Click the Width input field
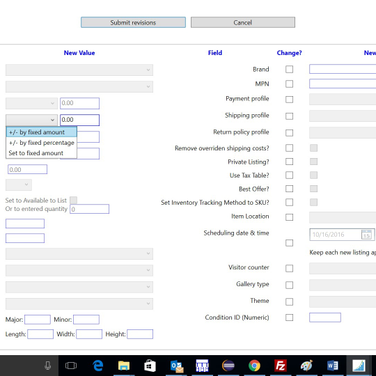The height and width of the screenshot is (376, 376). tap(89, 334)
